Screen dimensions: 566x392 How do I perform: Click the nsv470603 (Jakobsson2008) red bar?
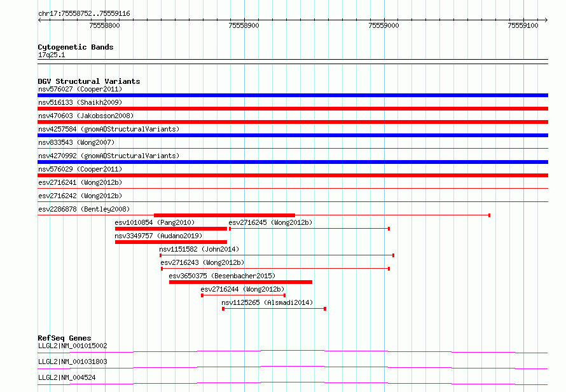[x=293, y=122]
